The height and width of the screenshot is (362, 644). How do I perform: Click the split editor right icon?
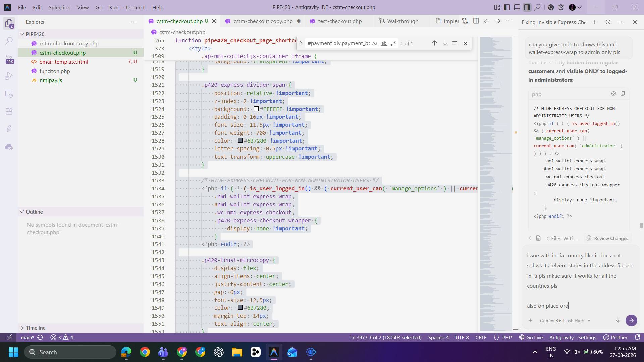tap(476, 21)
